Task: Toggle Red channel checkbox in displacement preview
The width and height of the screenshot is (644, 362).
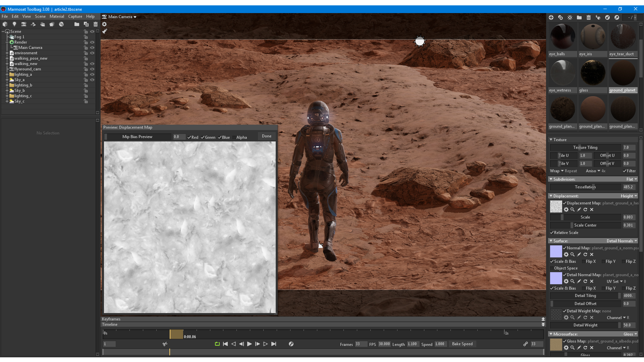Action: (187, 137)
